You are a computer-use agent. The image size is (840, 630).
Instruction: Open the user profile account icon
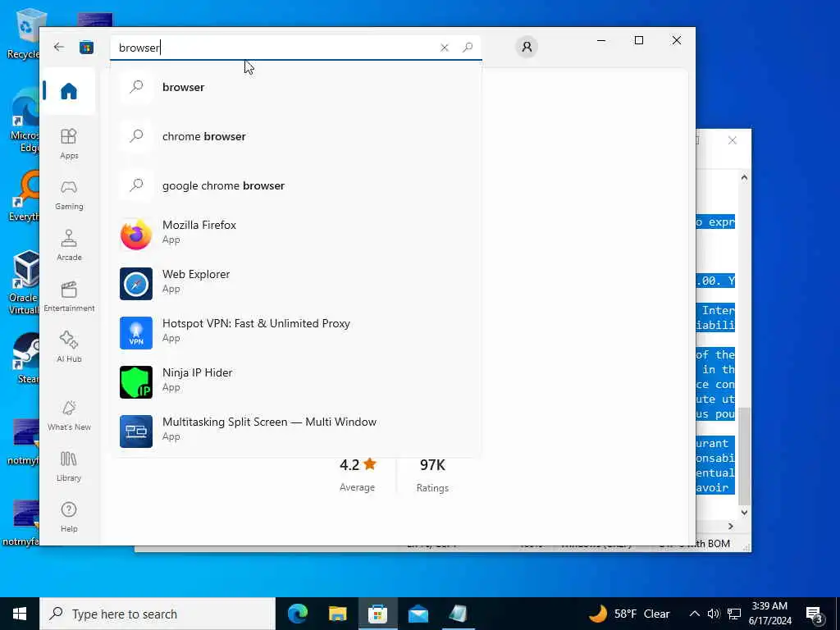[527, 47]
